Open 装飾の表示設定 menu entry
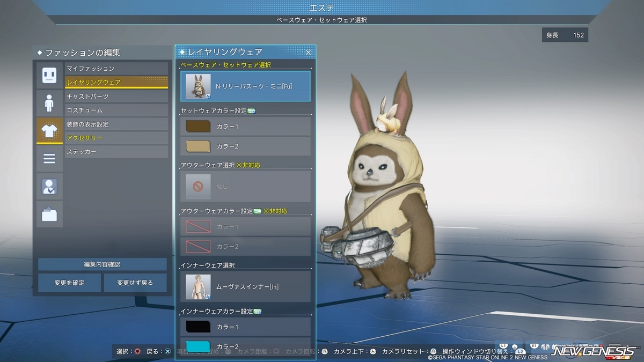 point(116,124)
